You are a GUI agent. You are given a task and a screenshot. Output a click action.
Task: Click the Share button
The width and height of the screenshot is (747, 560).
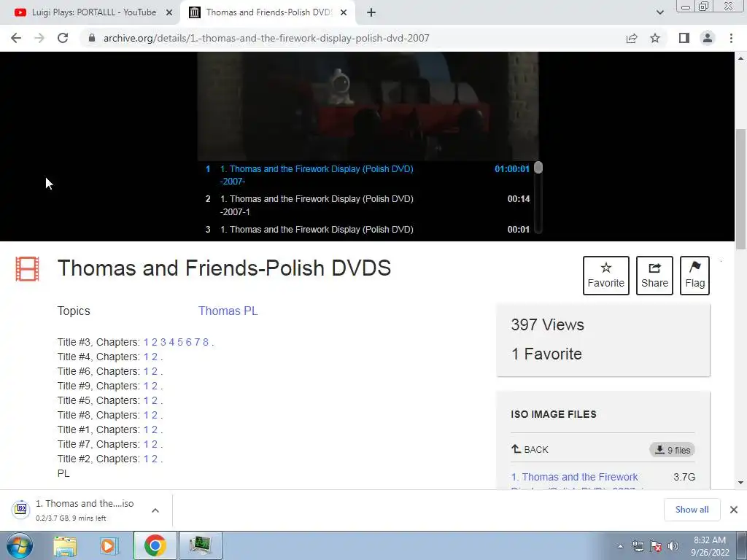(654, 276)
